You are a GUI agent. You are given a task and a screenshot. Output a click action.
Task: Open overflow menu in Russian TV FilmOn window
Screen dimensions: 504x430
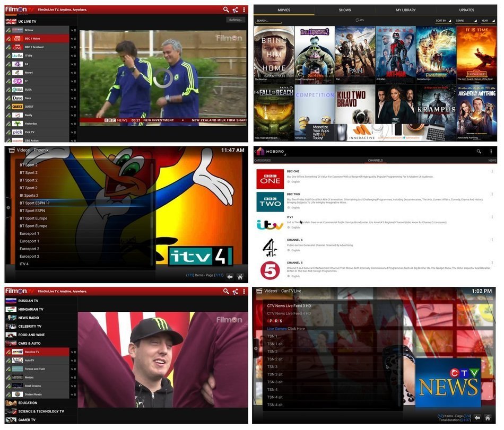click(x=244, y=292)
